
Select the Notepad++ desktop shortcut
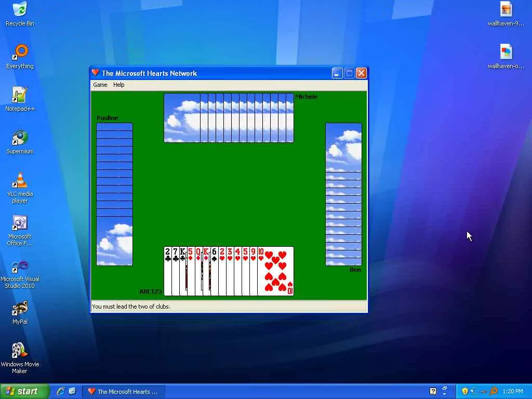click(x=20, y=99)
